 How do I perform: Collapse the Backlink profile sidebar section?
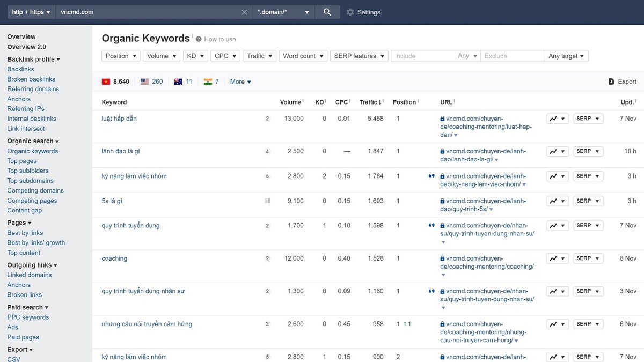34,60
